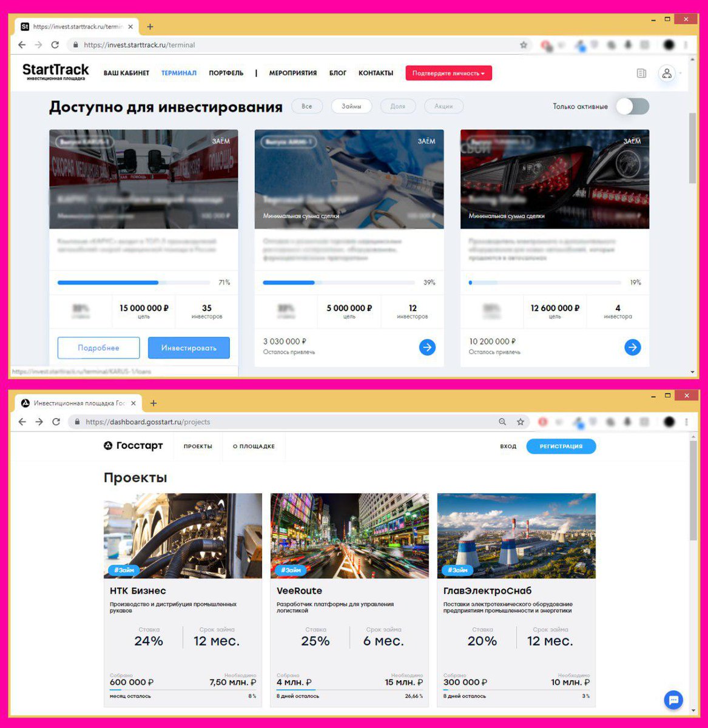Open О ПЛОЩАДКЕ in Госстарт navigation
The image size is (708, 728).
click(x=254, y=447)
